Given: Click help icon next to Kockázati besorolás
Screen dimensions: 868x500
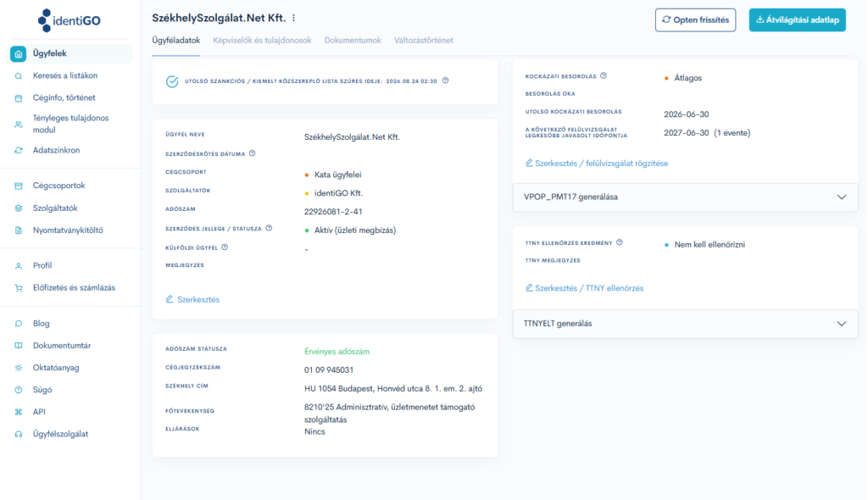Looking at the screenshot, I should point(604,76).
